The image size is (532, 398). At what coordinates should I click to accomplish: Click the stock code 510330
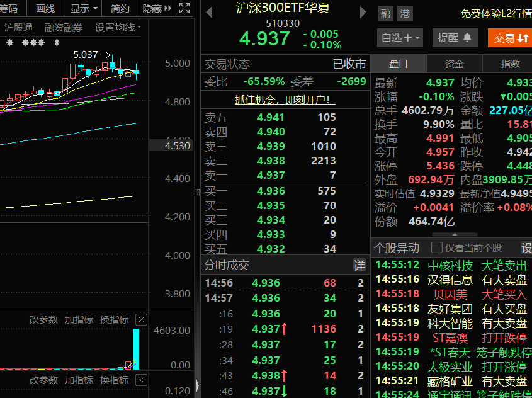(283, 23)
